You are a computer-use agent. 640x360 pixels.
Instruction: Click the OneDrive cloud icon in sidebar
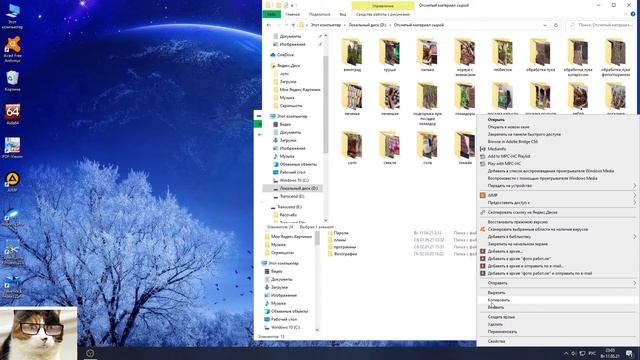tap(273, 55)
